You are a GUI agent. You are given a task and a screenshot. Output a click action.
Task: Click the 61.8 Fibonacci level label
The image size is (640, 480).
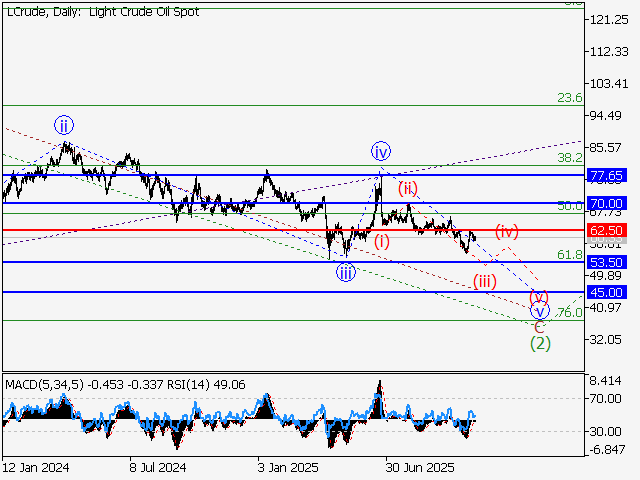point(570,255)
